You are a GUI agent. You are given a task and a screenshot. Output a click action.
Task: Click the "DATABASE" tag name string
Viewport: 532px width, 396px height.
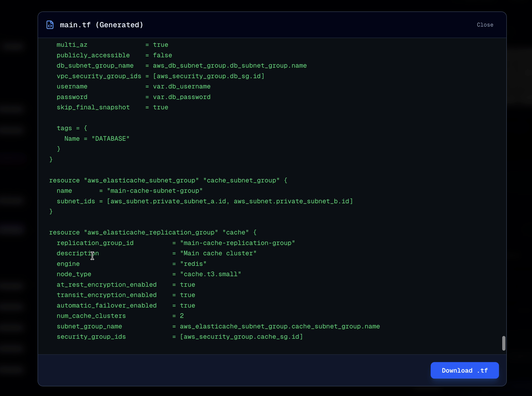[110, 139]
